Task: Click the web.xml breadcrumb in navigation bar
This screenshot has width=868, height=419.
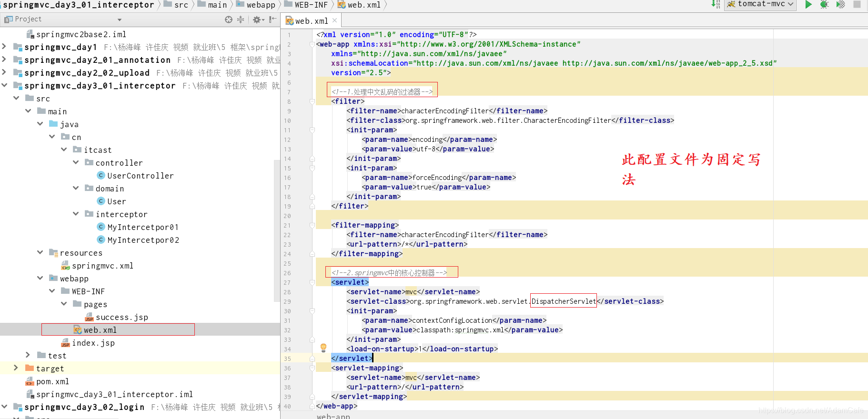Action: pyautogui.click(x=359, y=5)
